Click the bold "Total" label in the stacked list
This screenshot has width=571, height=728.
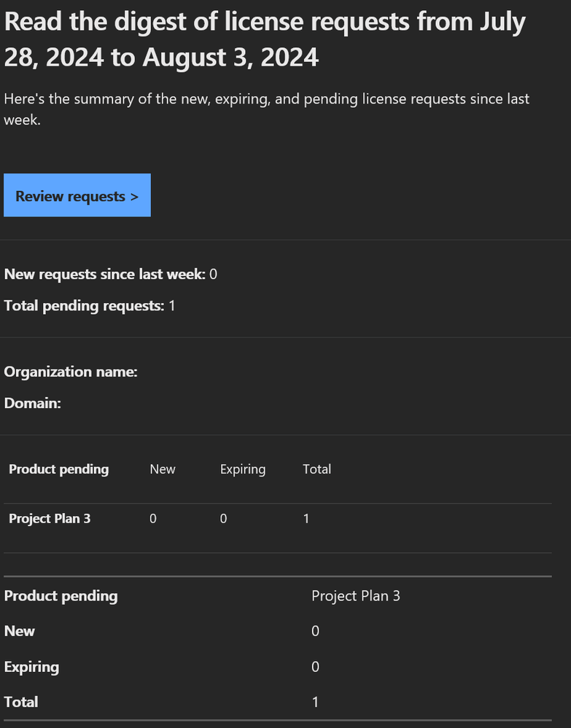click(21, 702)
